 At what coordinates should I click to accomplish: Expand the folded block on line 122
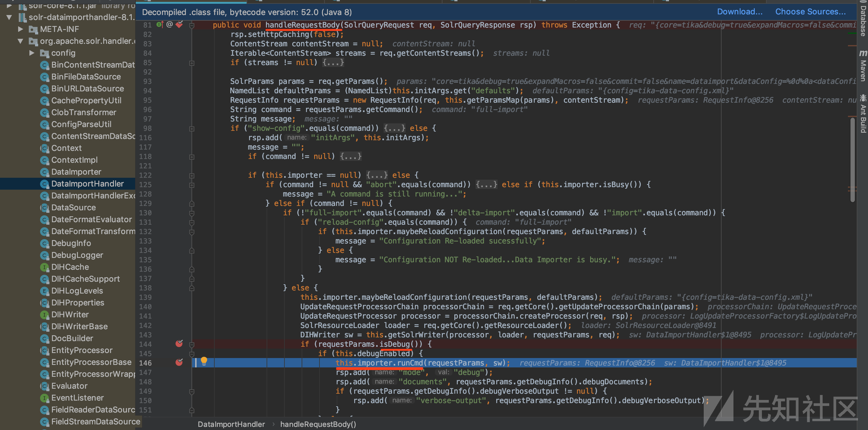192,175
